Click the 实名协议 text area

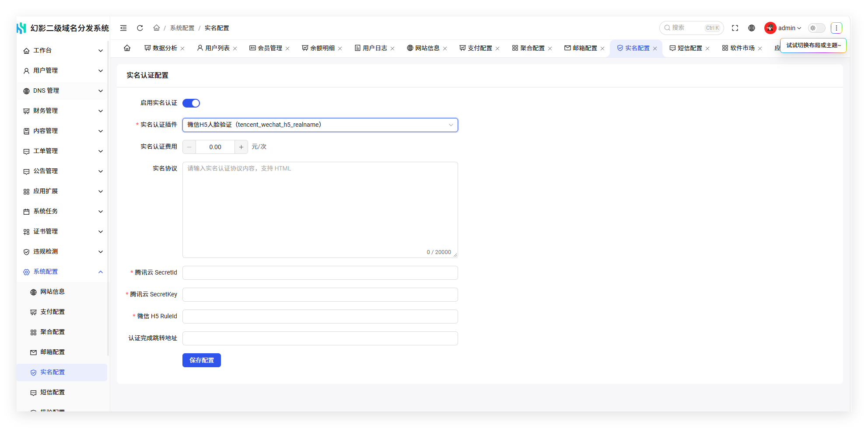pyautogui.click(x=320, y=210)
